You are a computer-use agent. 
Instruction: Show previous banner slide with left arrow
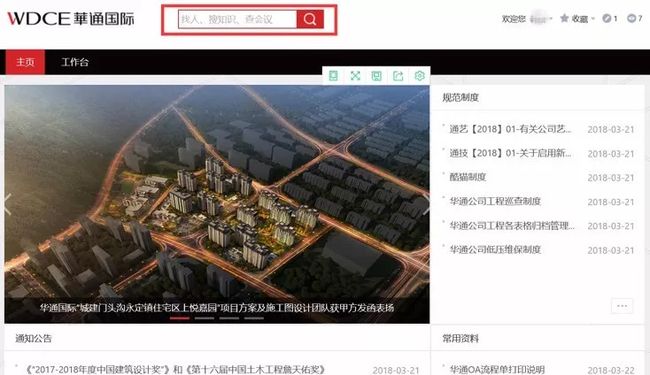pos(8,204)
